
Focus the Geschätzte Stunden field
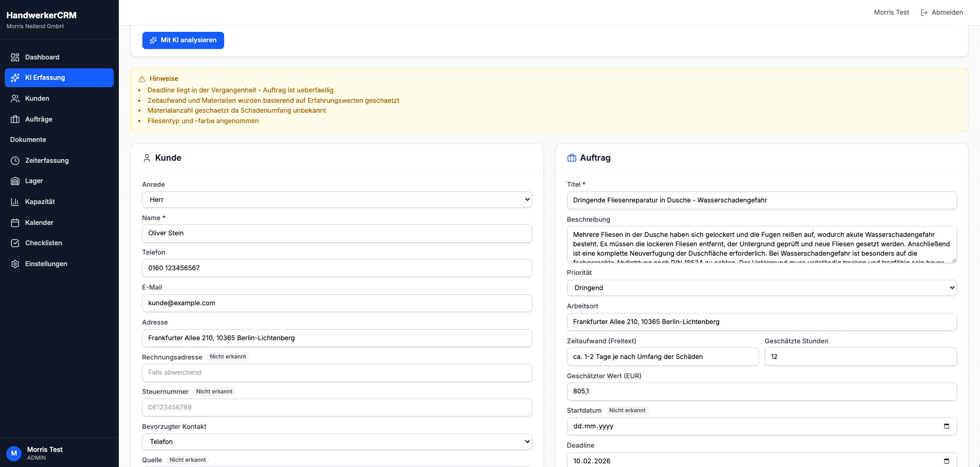[860, 357]
